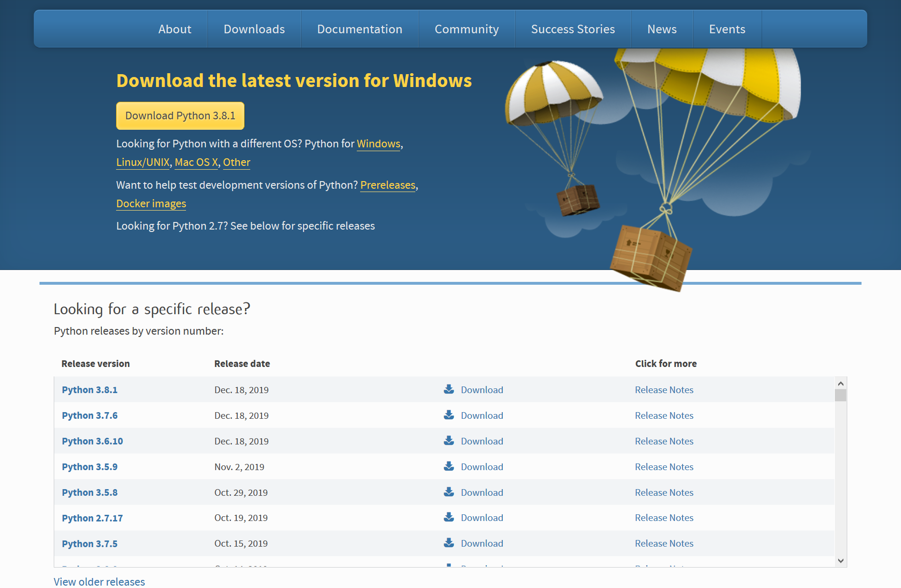Click Download text link for Python 3.7.5
Screen dimensions: 901x588
click(482, 543)
